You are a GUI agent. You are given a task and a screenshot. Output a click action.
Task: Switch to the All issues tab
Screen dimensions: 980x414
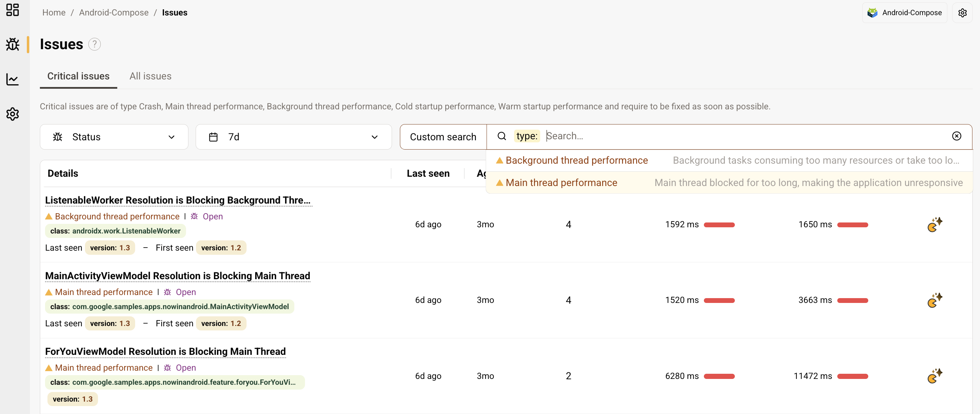pyautogui.click(x=150, y=76)
